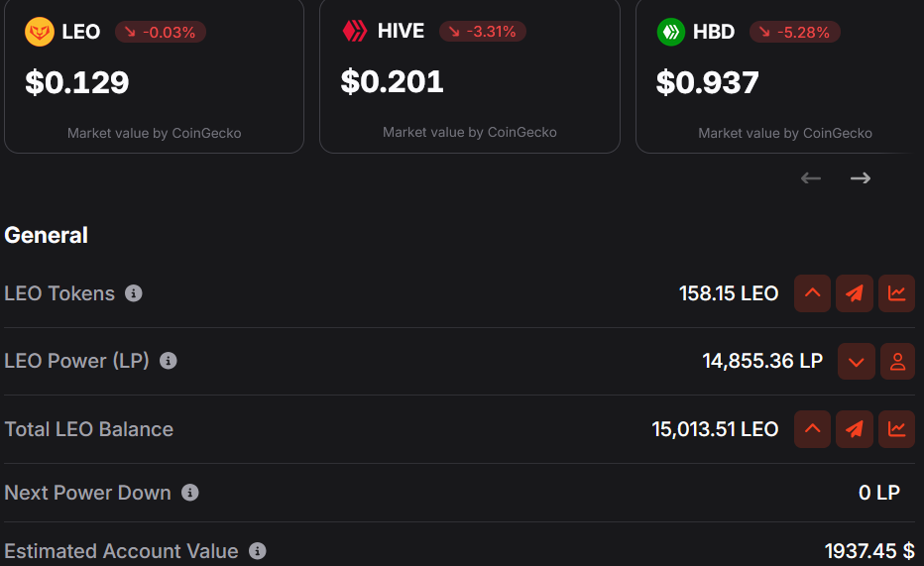Image resolution: width=924 pixels, height=566 pixels.
Task: Click the orange LEO lion logo
Action: pos(39,32)
